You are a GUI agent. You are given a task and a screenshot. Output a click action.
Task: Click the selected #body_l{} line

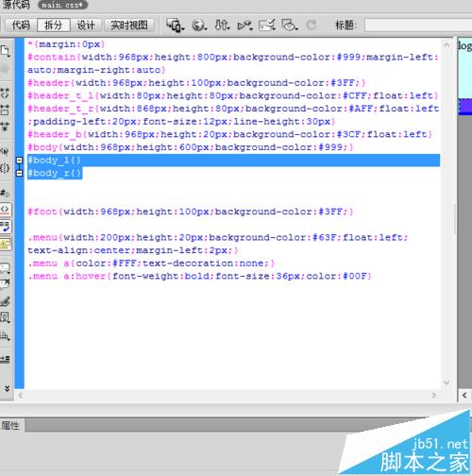click(233, 161)
